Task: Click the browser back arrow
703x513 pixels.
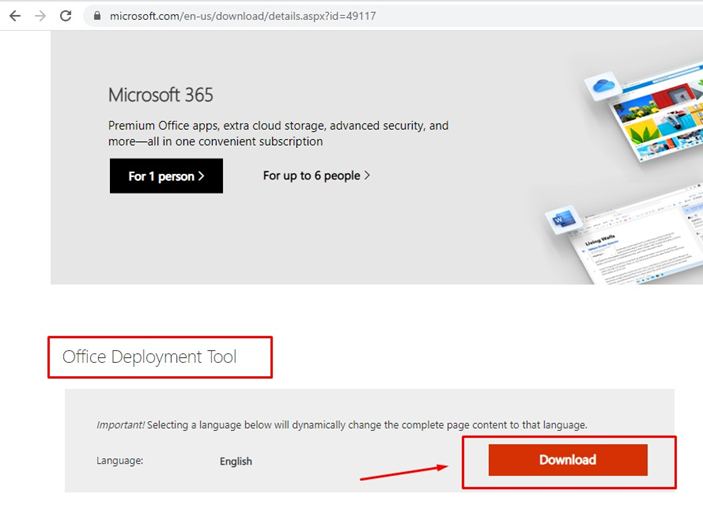Action: [15, 16]
